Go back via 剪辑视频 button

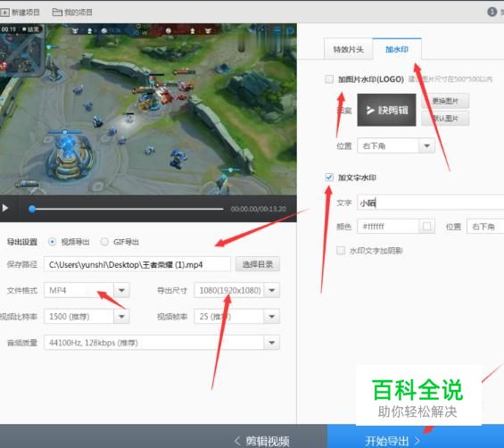pos(262,441)
